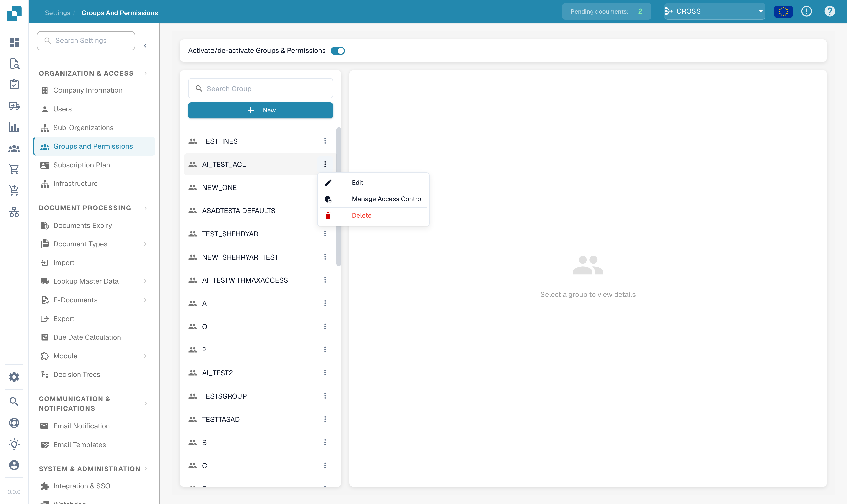The image size is (847, 504).
Task: Collapse the Communication & Notifications section
Action: click(146, 404)
